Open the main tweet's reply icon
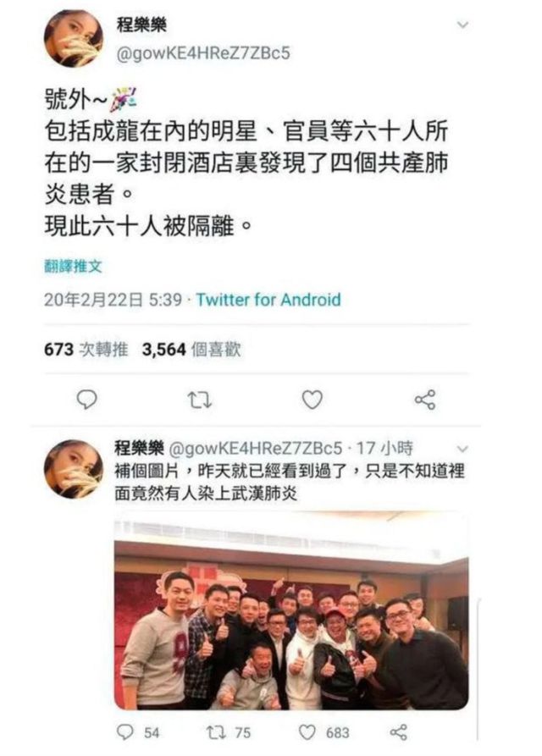The height and width of the screenshot is (756, 542). (x=86, y=400)
